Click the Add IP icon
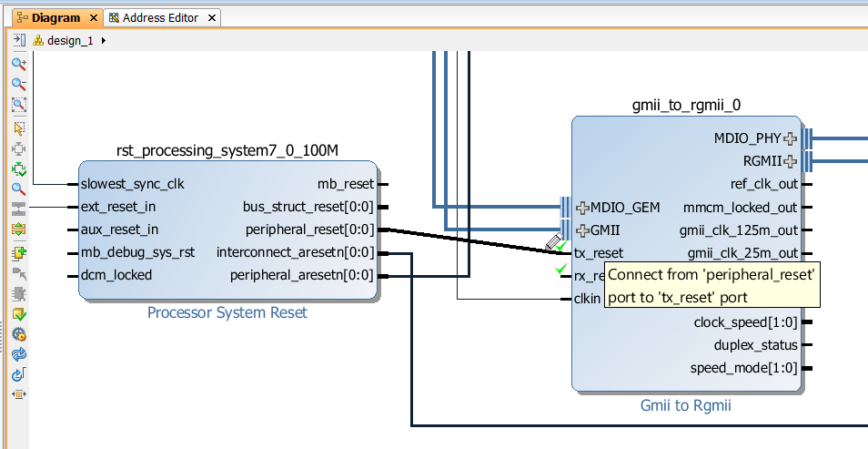This screenshot has width=868, height=449. pos(19,253)
